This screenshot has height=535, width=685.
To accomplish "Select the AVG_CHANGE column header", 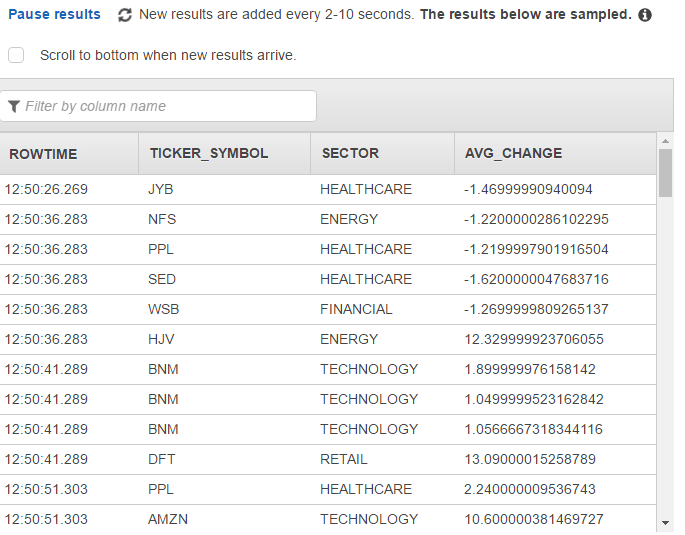I will 555,154.
